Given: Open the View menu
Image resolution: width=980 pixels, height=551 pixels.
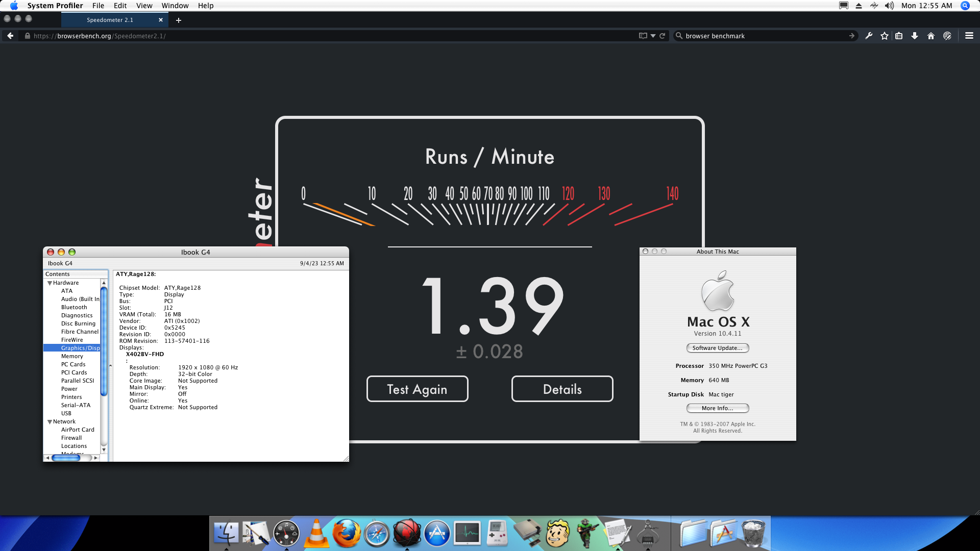Looking at the screenshot, I should point(144,6).
